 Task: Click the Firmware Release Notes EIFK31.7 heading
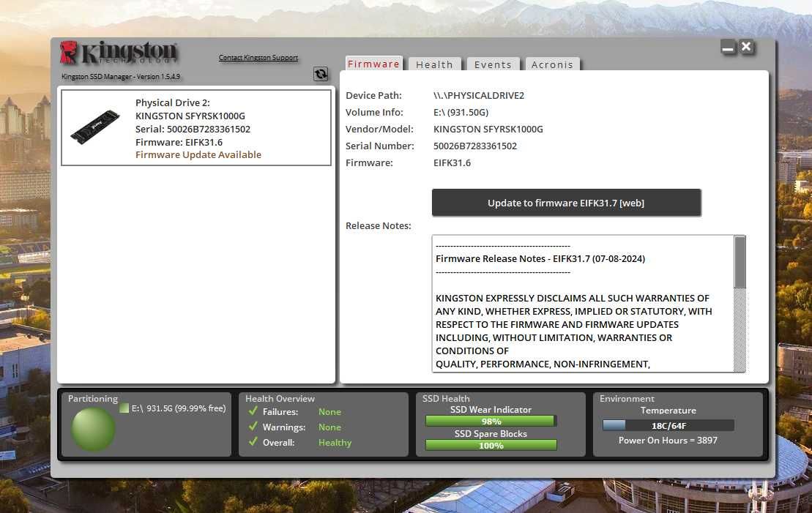click(540, 258)
